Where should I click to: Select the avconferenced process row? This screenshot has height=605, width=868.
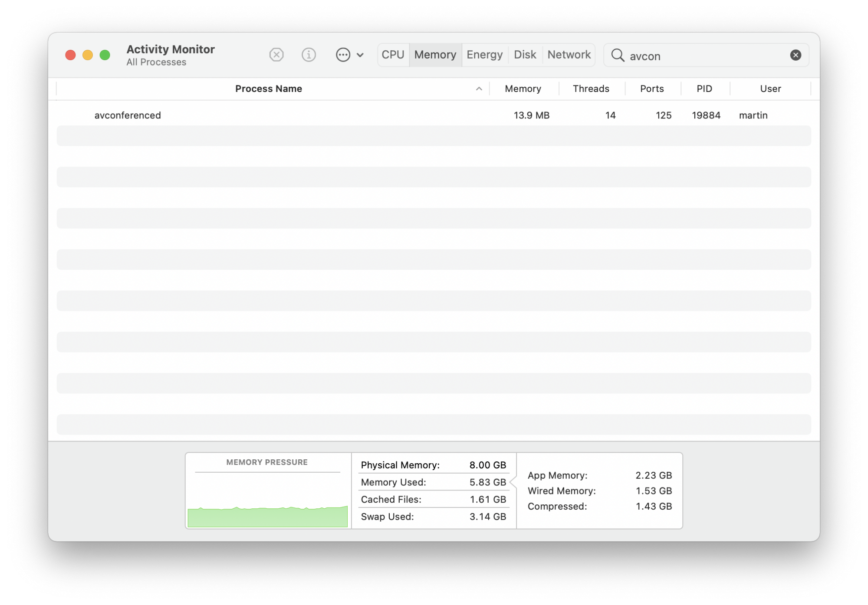(x=434, y=115)
